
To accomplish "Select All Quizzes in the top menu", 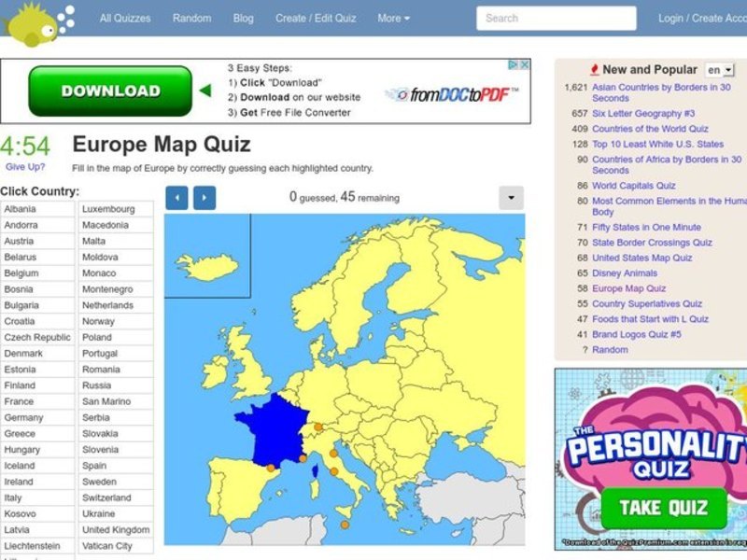I will (126, 18).
